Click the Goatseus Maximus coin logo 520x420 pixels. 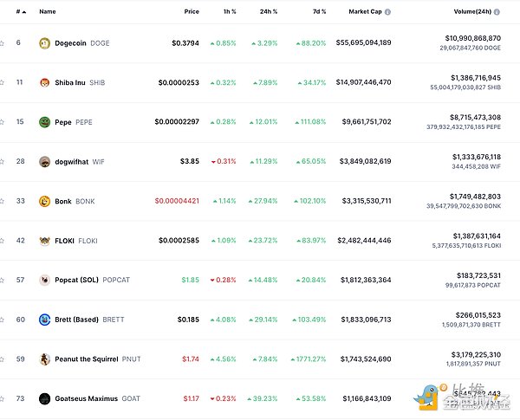click(x=44, y=398)
